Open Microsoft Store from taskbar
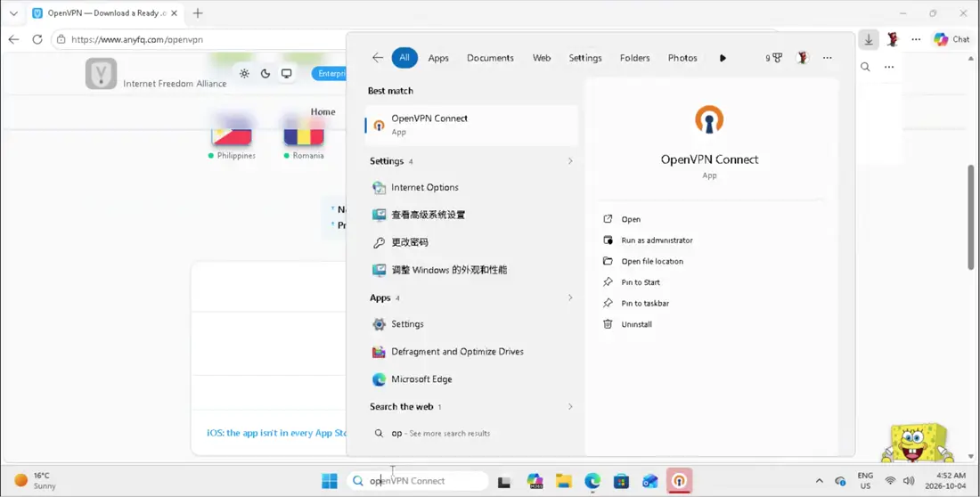This screenshot has height=497, width=980. click(621, 481)
